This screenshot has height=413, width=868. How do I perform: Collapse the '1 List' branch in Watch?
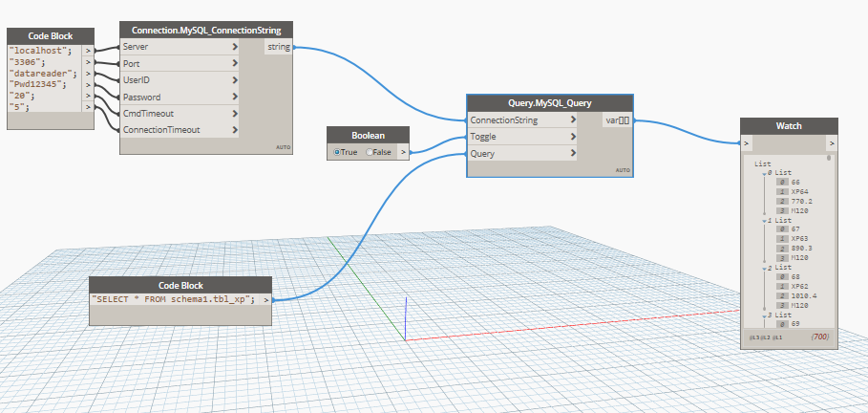click(765, 221)
